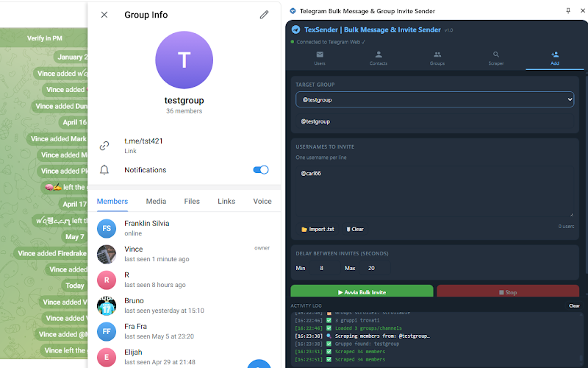588x368 pixels.
Task: Click the 'May 7' date label
Action: point(74,237)
